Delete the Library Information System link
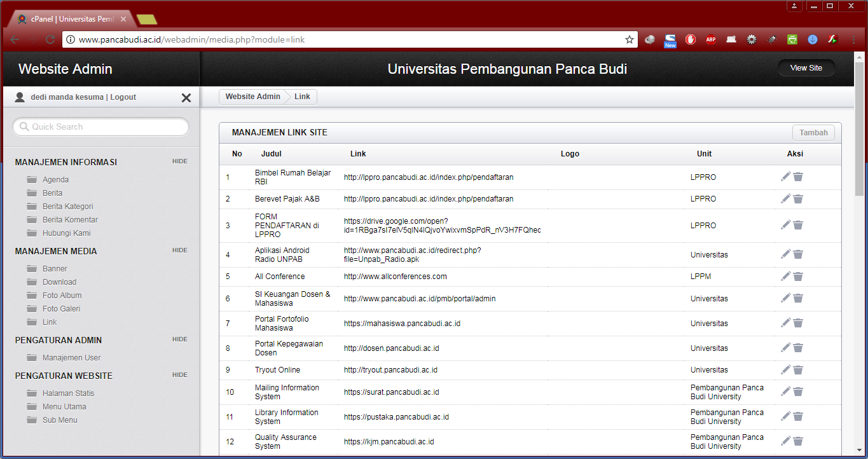 point(798,416)
